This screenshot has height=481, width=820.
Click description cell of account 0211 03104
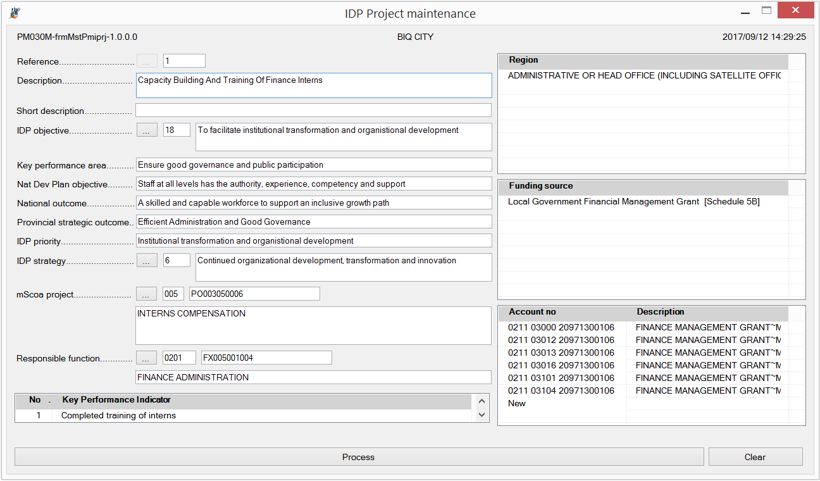(708, 391)
